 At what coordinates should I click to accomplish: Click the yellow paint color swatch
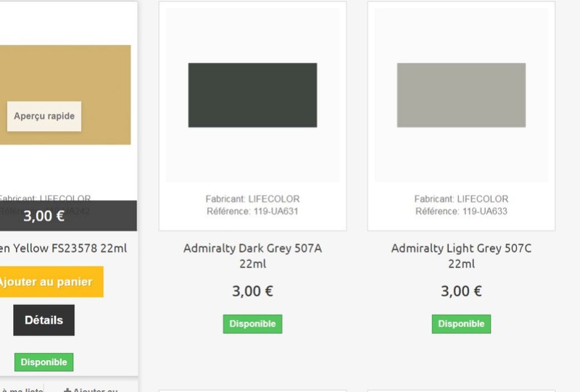(65, 95)
